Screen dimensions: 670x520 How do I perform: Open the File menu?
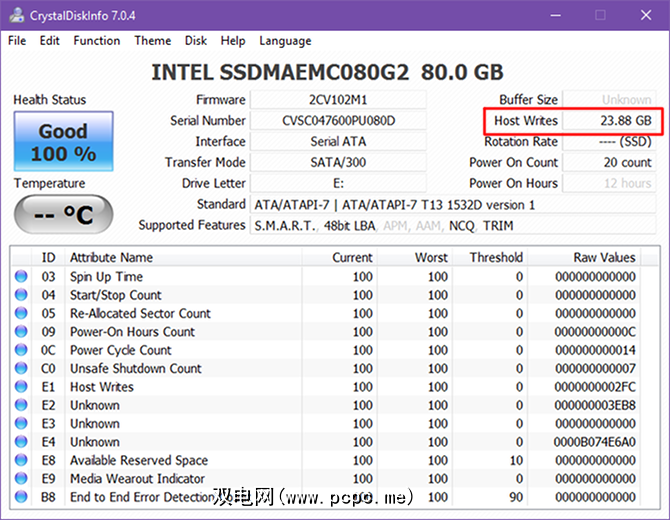[x=17, y=41]
